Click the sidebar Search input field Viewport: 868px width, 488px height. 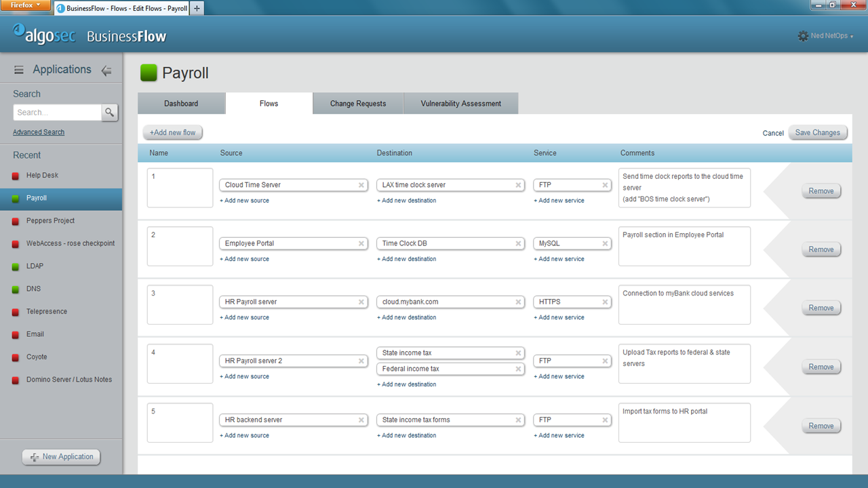tap(58, 113)
